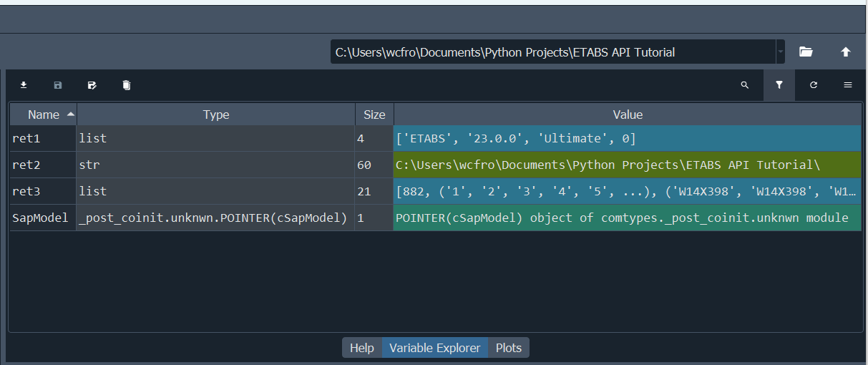The height and width of the screenshot is (365, 868).
Task: Open the Variable Explorer options hamburger menu
Action: pos(848,85)
